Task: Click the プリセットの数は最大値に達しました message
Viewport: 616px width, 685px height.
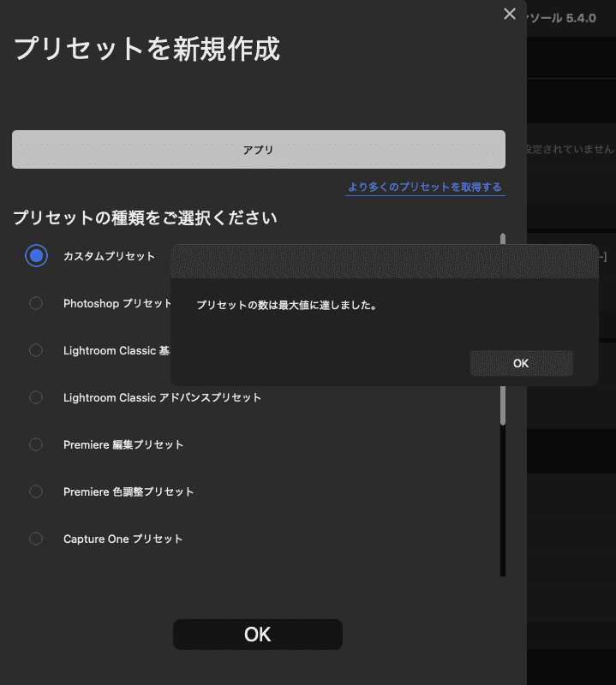Action: [286, 305]
